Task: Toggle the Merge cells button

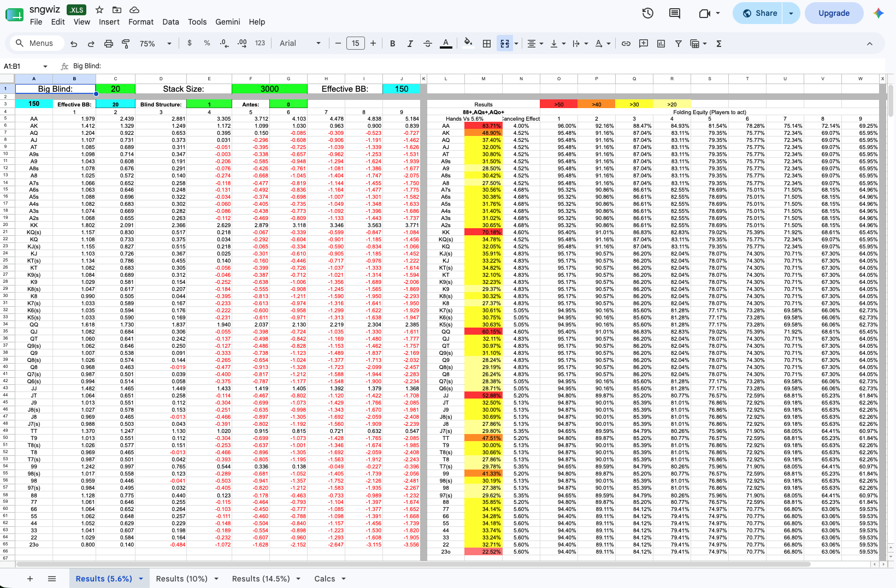Action: point(505,44)
